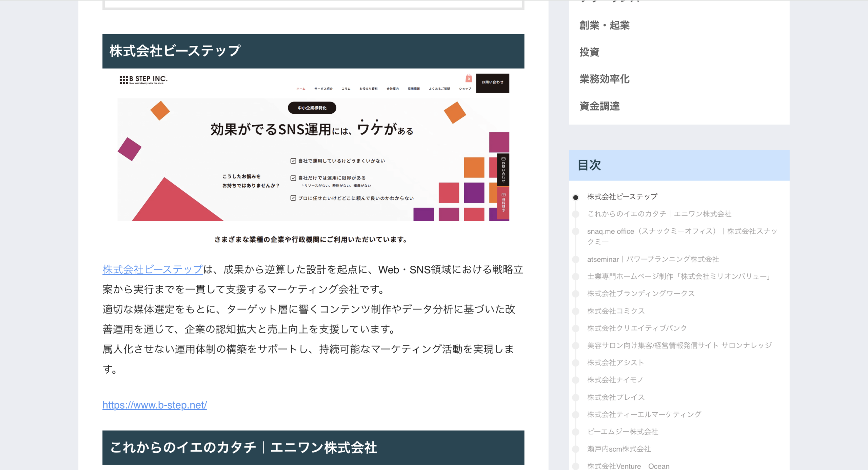Viewport: 868px width, 470px height.
Task: Jump to 株式会社クリエイティブバンク in contents
Action: click(637, 328)
